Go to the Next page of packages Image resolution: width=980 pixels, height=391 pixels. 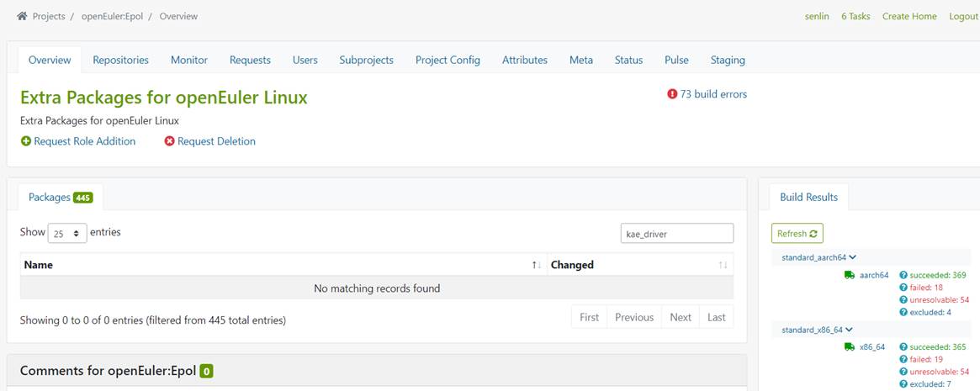click(681, 317)
